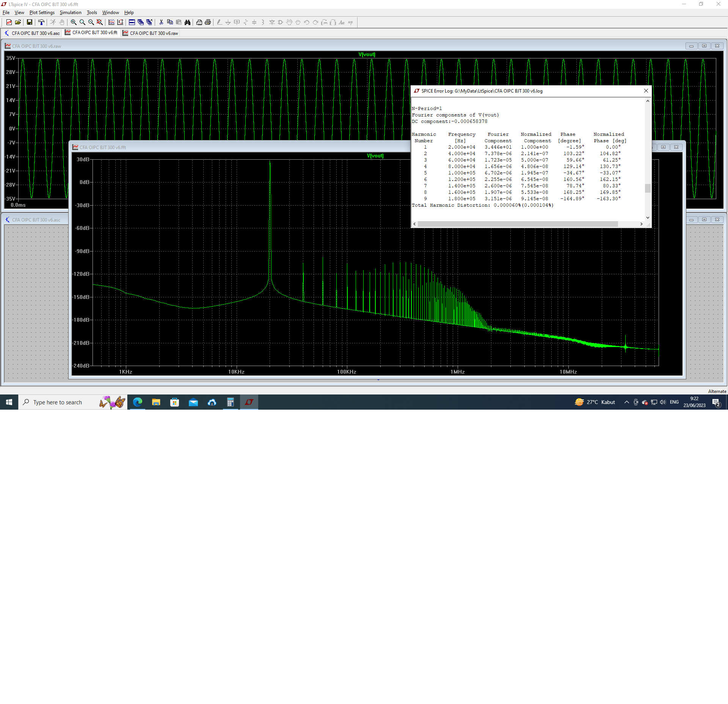Click the Autorange axes icon
This screenshot has height=704, width=728.
coord(120,22)
